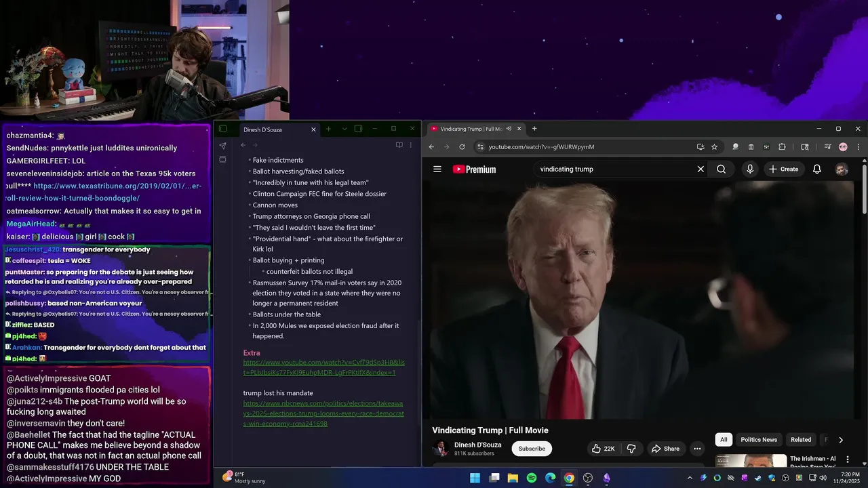Screen dimensions: 868x488
Task: Open Dinesh D'Souza channel avatar
Action: coord(441,449)
